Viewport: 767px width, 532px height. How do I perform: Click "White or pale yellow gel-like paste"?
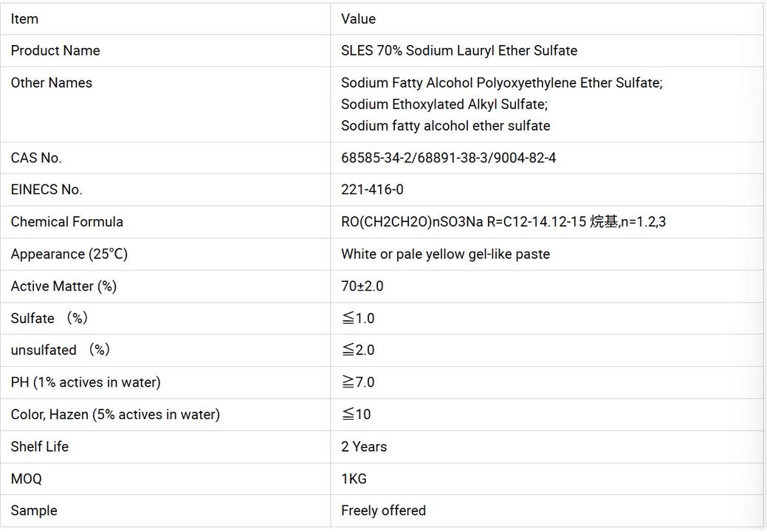pyautogui.click(x=445, y=254)
